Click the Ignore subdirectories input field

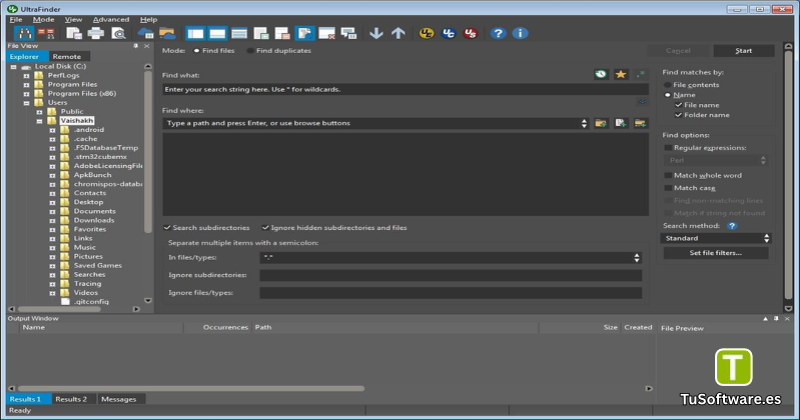[x=451, y=275]
